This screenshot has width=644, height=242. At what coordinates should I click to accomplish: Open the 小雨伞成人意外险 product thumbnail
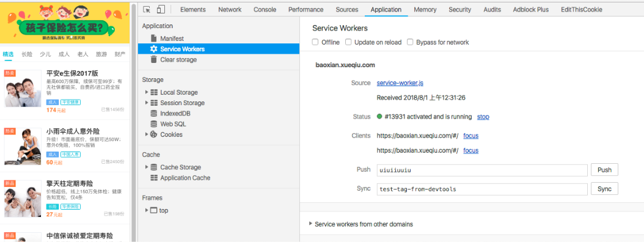tap(23, 147)
